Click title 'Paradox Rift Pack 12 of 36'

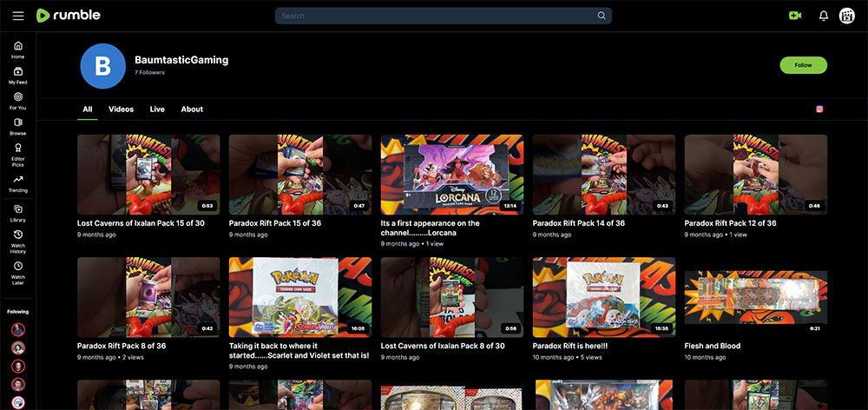(730, 223)
